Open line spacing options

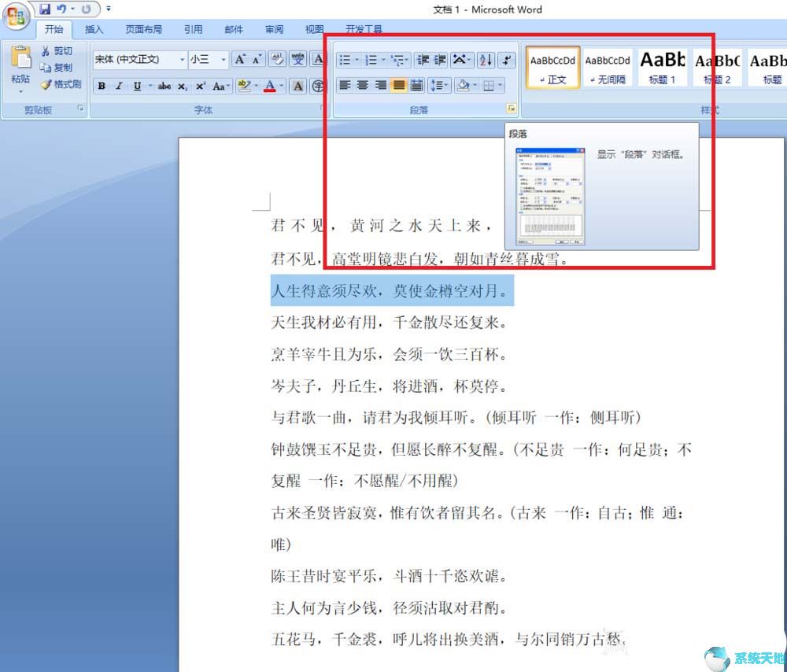click(438, 85)
